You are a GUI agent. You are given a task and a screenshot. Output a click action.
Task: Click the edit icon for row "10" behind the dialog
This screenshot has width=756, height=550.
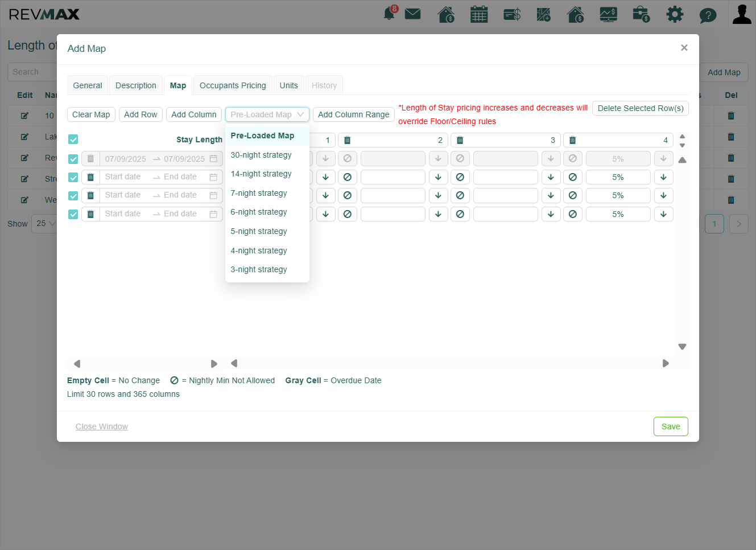tap(24, 116)
